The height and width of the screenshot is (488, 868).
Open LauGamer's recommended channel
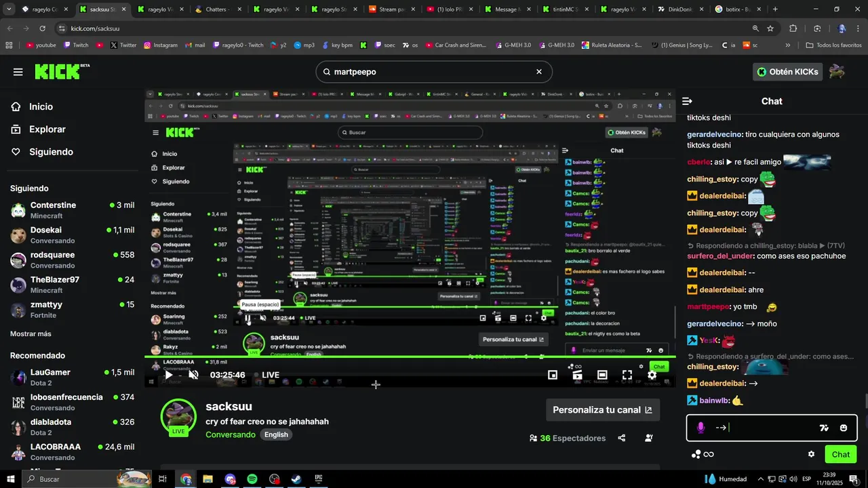(72, 377)
